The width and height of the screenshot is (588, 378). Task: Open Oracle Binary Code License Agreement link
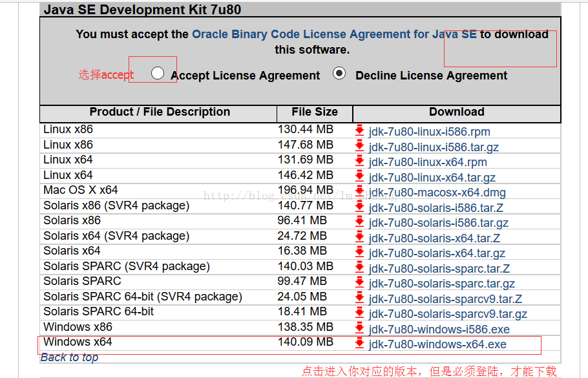(x=334, y=34)
